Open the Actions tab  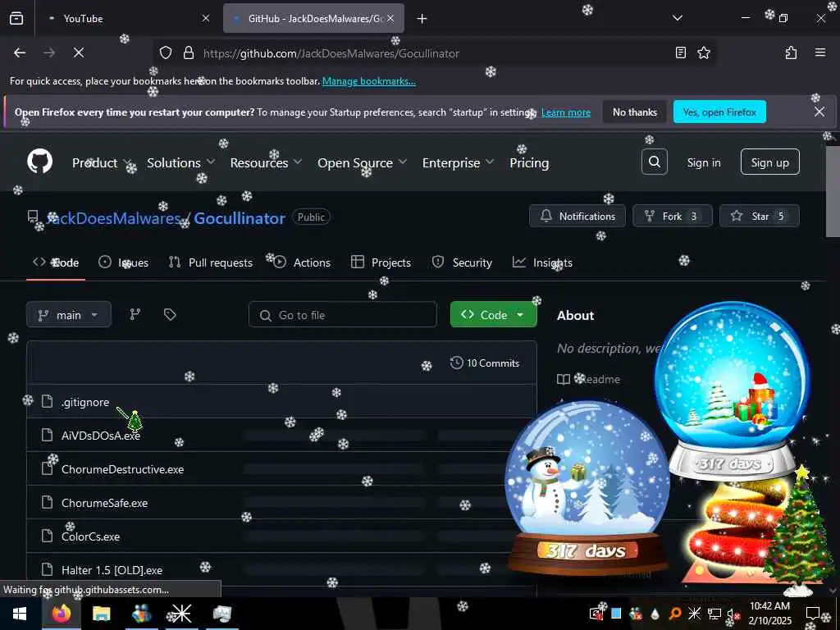tap(302, 262)
